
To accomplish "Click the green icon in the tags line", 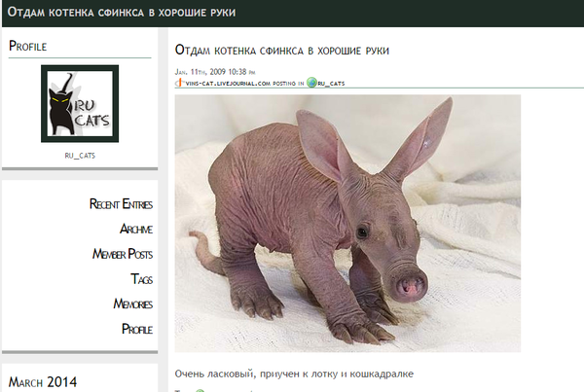I will (201, 390).
